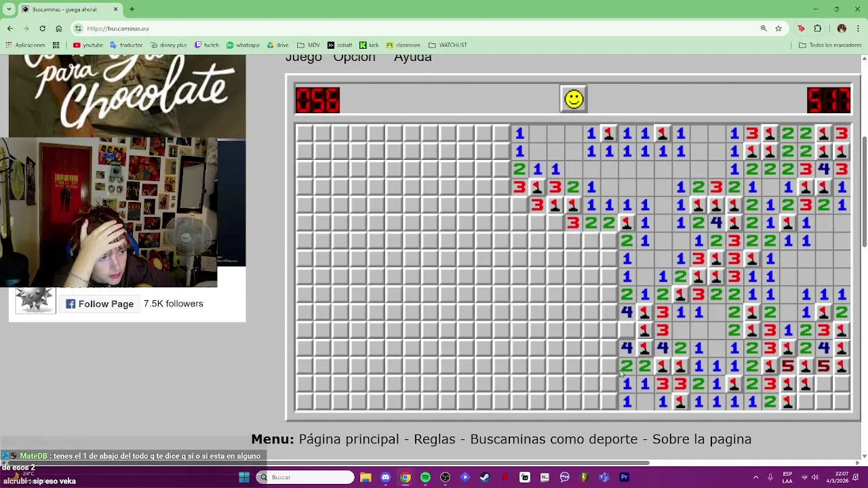Open the tab groups grid icon

point(56,45)
